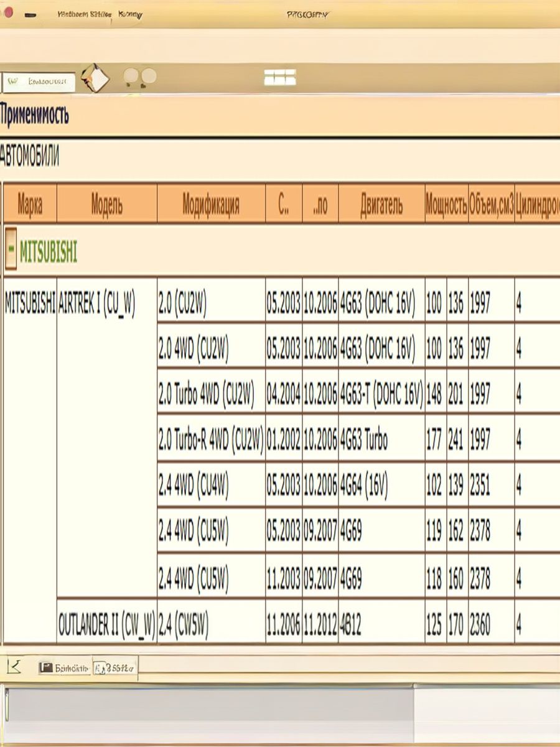Select the tab at the left of the toolbar
Screen dimensions: 560x747
point(40,82)
